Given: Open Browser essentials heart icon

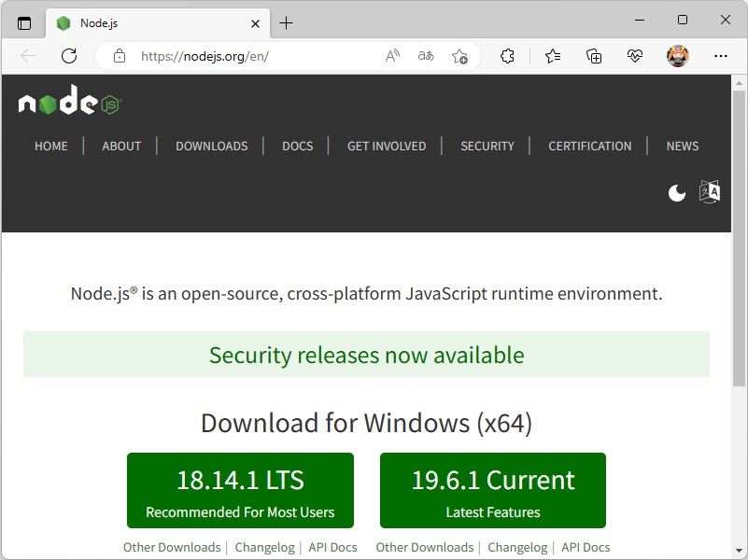Looking at the screenshot, I should 635,56.
